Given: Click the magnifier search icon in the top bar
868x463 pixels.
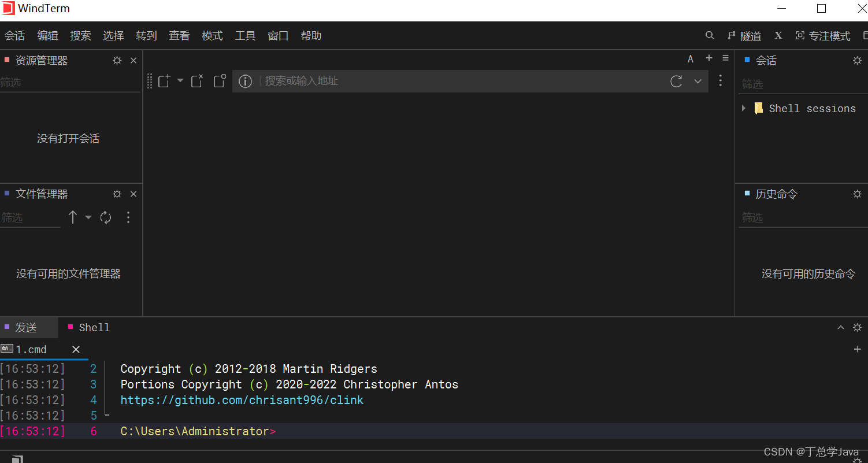Looking at the screenshot, I should [x=710, y=35].
